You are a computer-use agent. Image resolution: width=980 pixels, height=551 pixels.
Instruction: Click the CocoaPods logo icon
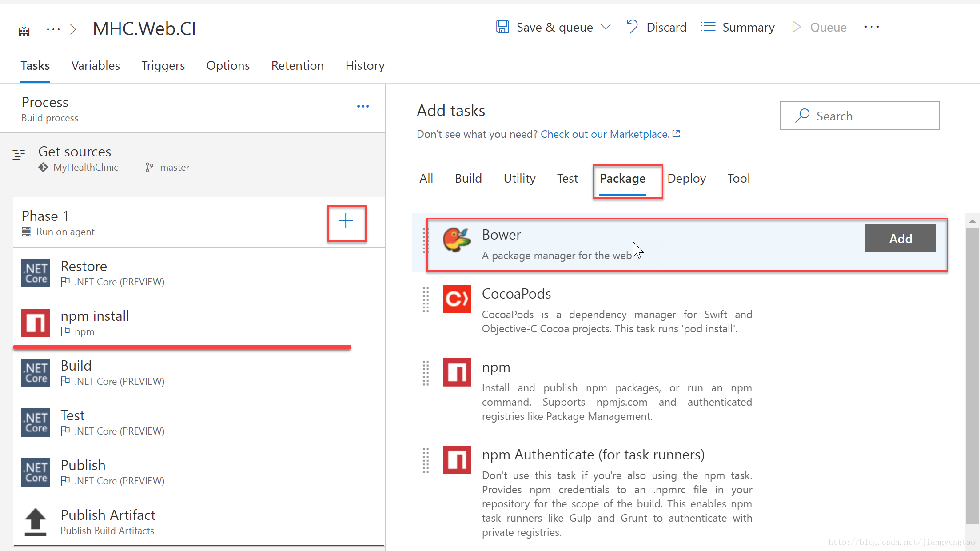(457, 299)
